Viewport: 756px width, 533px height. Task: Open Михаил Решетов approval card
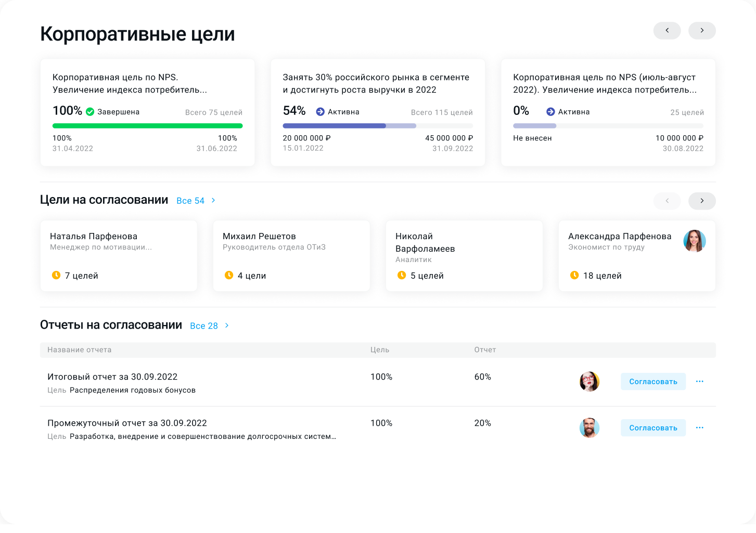point(291,255)
